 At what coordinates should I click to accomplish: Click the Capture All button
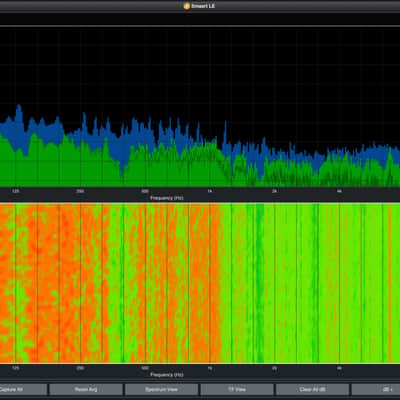point(23,389)
